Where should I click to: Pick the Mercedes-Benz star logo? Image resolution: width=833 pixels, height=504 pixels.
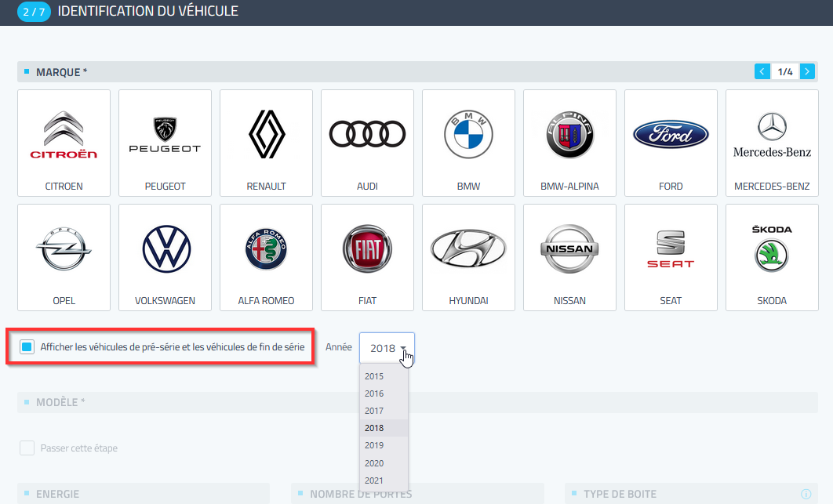pos(772,135)
